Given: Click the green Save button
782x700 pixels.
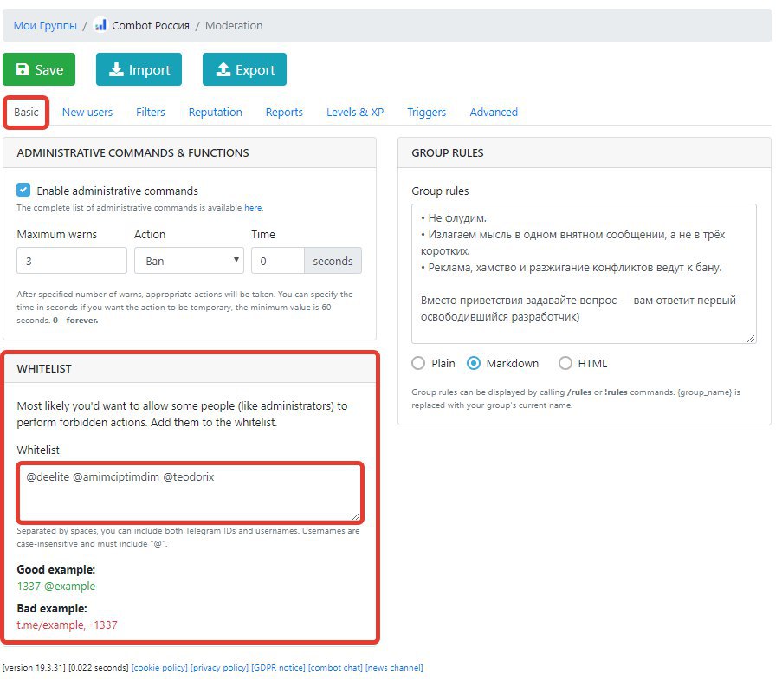Looking at the screenshot, I should (39, 69).
